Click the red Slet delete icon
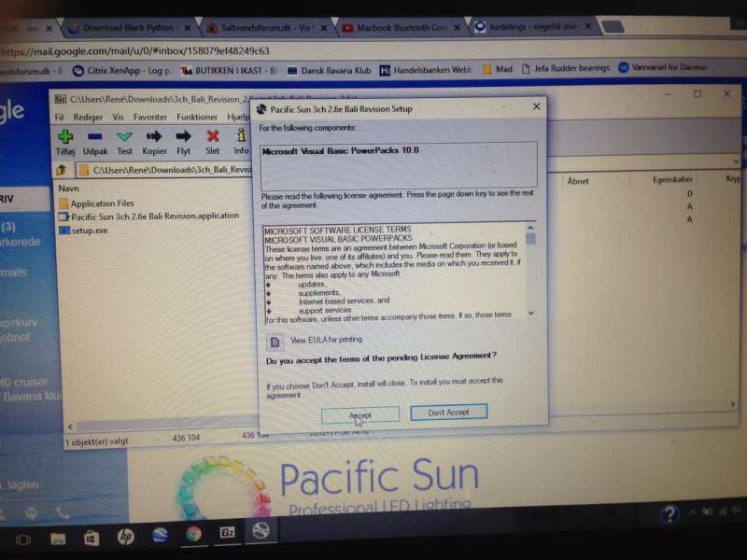Image resolution: width=747 pixels, height=560 pixels. (213, 137)
